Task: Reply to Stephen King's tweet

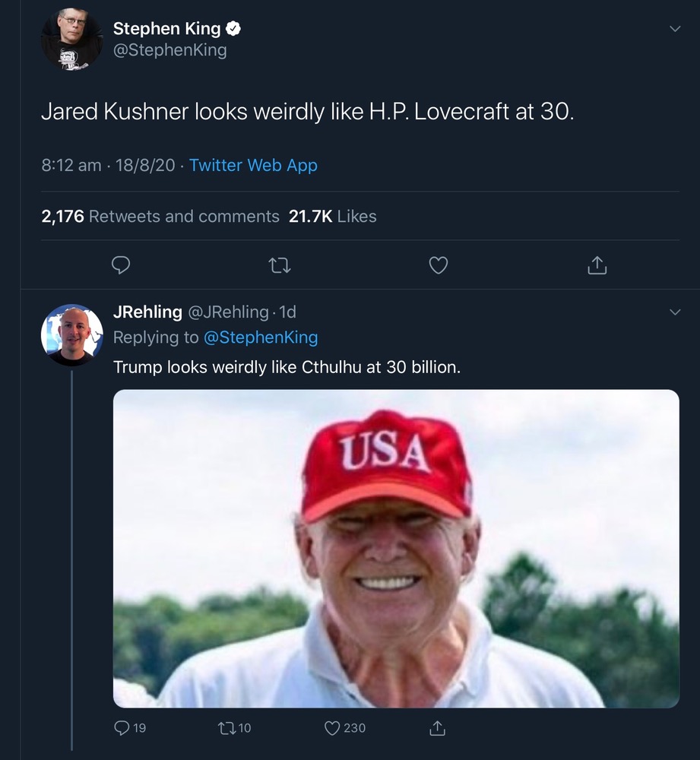Action: (x=121, y=265)
